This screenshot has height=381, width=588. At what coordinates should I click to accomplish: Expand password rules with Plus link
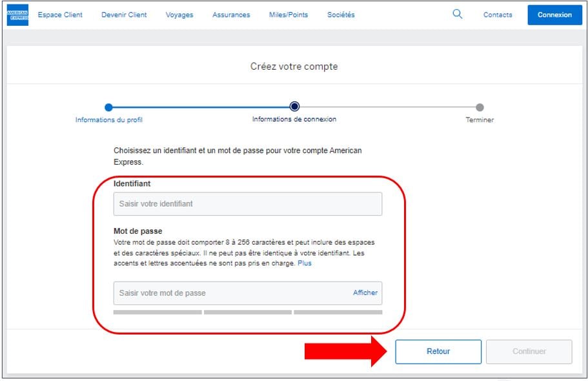(305, 263)
